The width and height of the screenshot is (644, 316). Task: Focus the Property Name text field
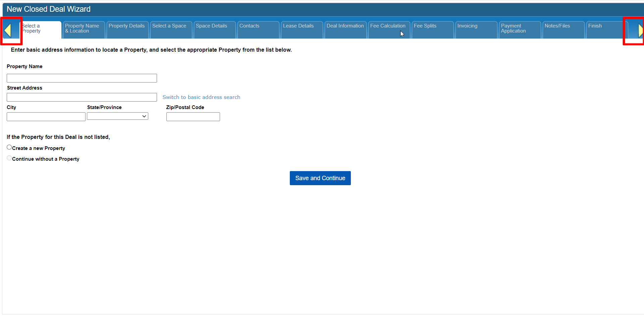tap(82, 78)
